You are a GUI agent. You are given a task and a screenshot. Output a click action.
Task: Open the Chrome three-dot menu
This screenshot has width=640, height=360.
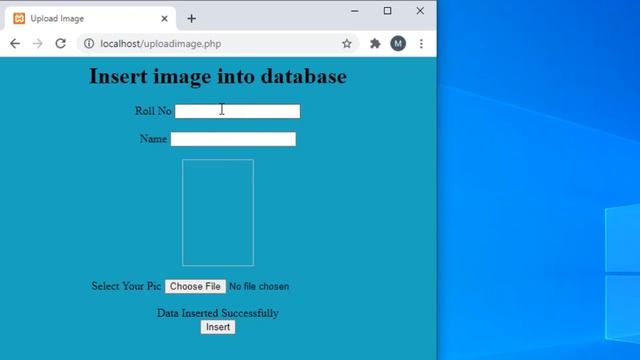coord(421,44)
